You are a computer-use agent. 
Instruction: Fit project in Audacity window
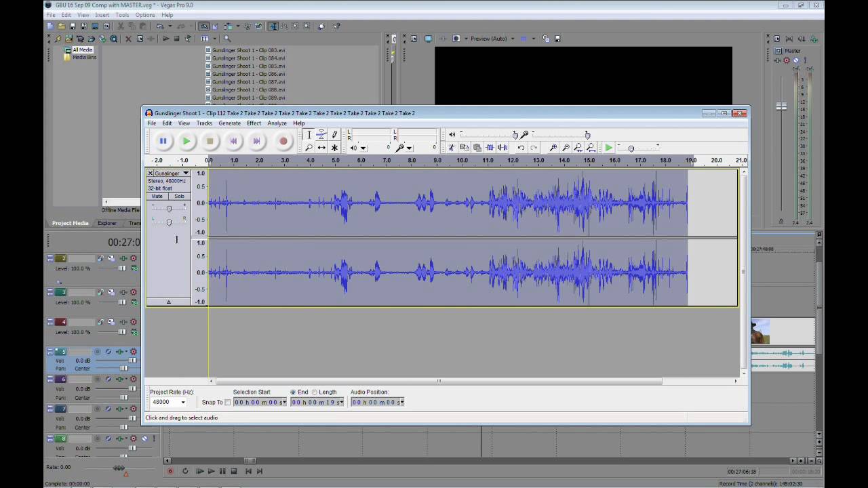591,147
